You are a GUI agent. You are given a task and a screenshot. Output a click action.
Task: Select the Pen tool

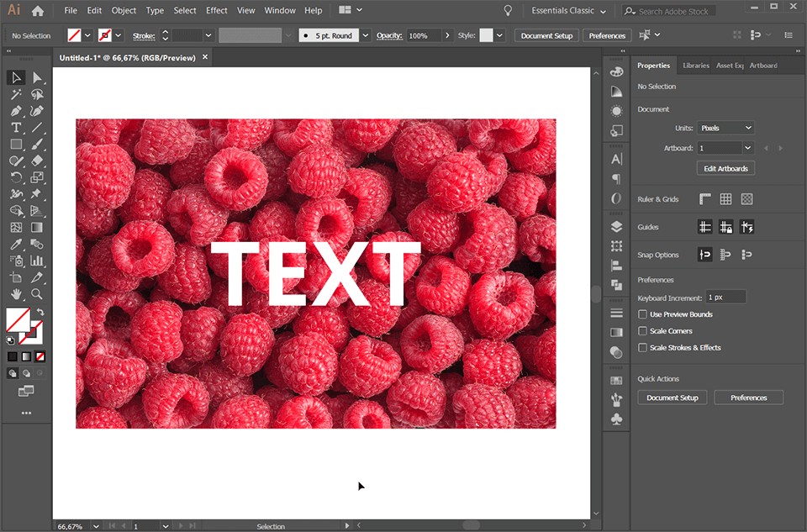(15, 111)
